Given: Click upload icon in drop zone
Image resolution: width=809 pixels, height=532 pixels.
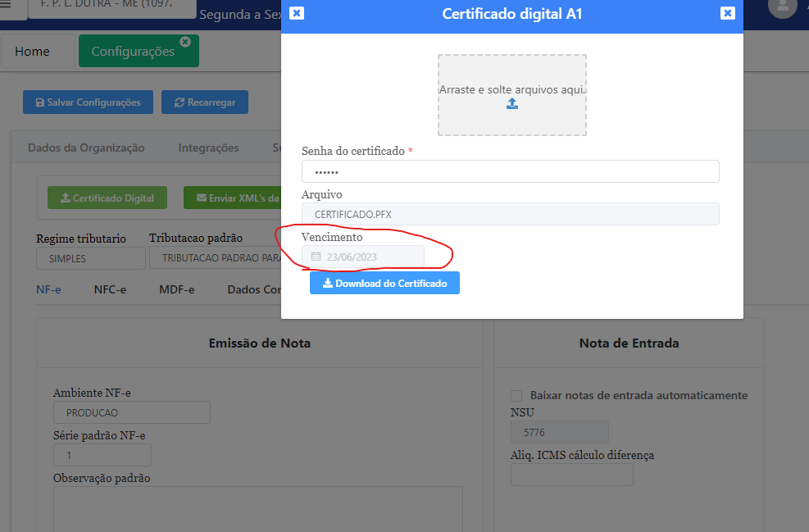Looking at the screenshot, I should [512, 104].
